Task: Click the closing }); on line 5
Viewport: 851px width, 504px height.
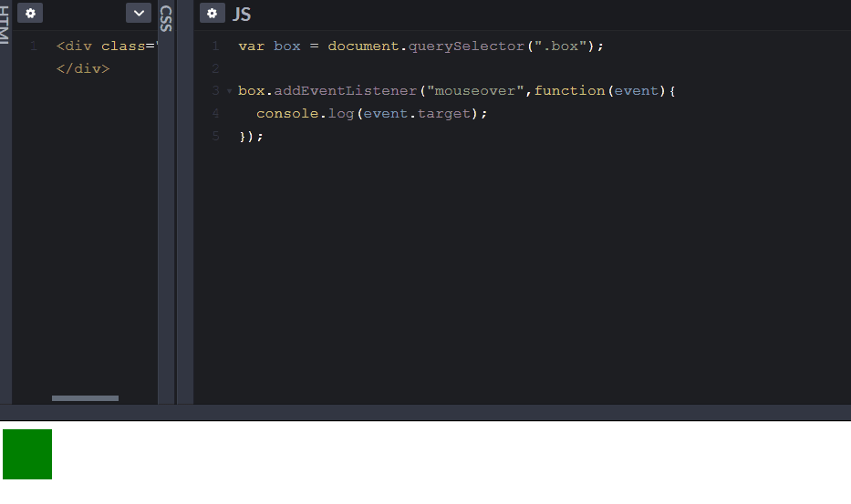Action: pos(251,136)
